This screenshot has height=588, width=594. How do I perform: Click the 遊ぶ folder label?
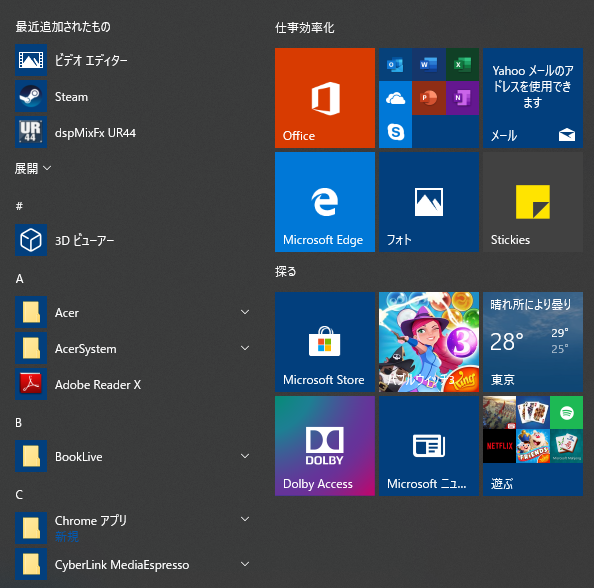coord(502,483)
